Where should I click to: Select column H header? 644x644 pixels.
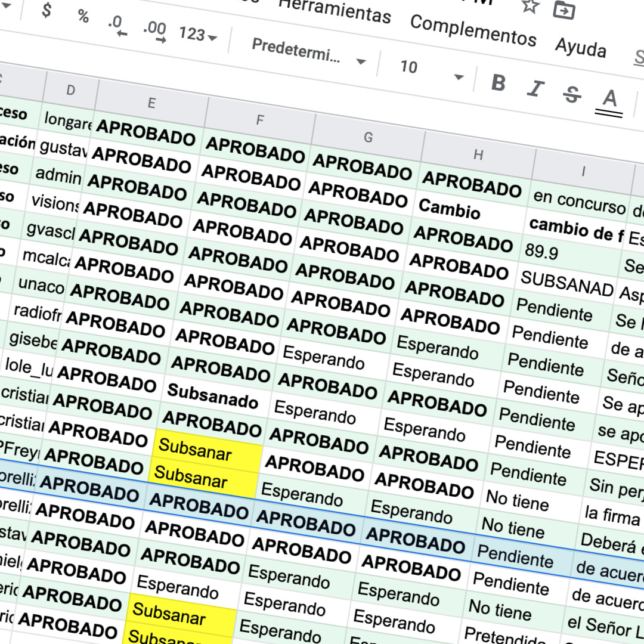478,155
